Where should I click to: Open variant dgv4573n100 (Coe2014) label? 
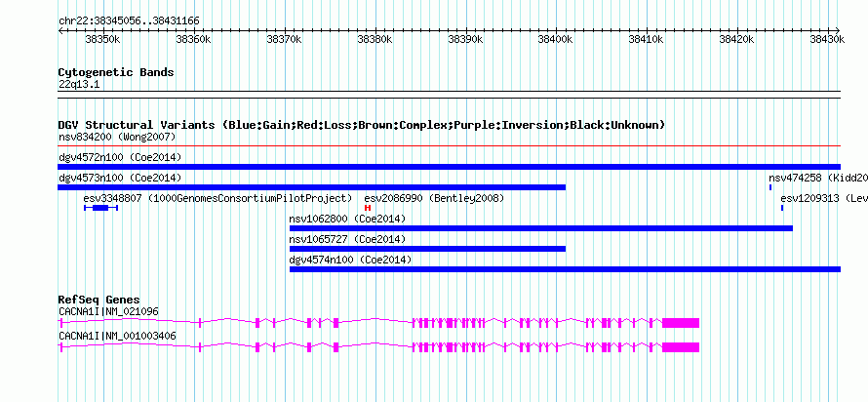point(120,178)
